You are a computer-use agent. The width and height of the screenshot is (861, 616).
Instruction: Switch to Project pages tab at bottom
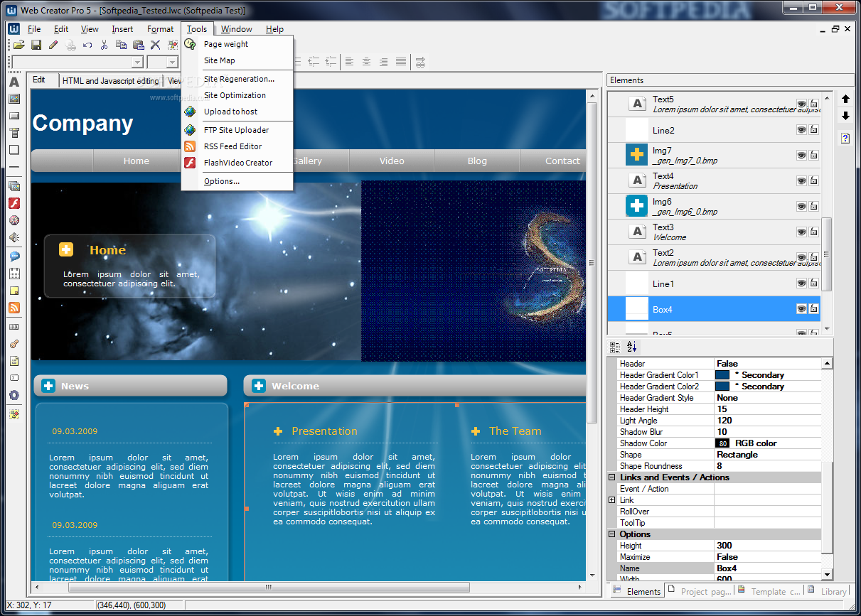[x=700, y=591]
